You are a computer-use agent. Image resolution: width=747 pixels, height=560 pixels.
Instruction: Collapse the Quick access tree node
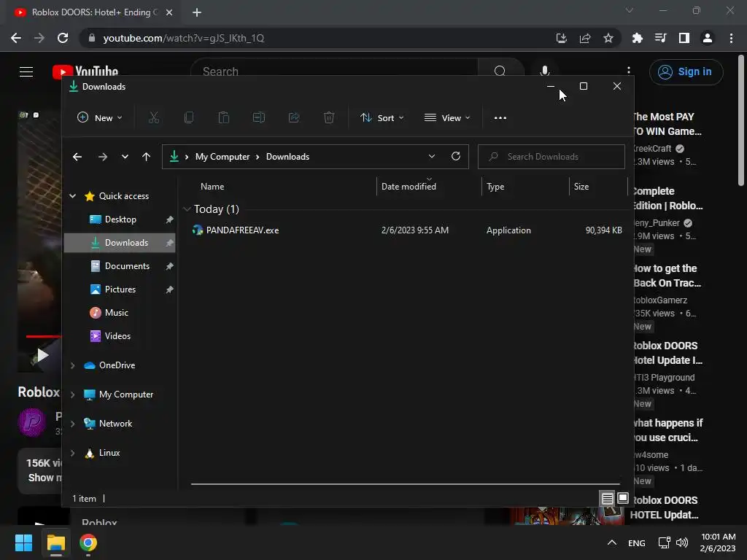pyautogui.click(x=72, y=195)
